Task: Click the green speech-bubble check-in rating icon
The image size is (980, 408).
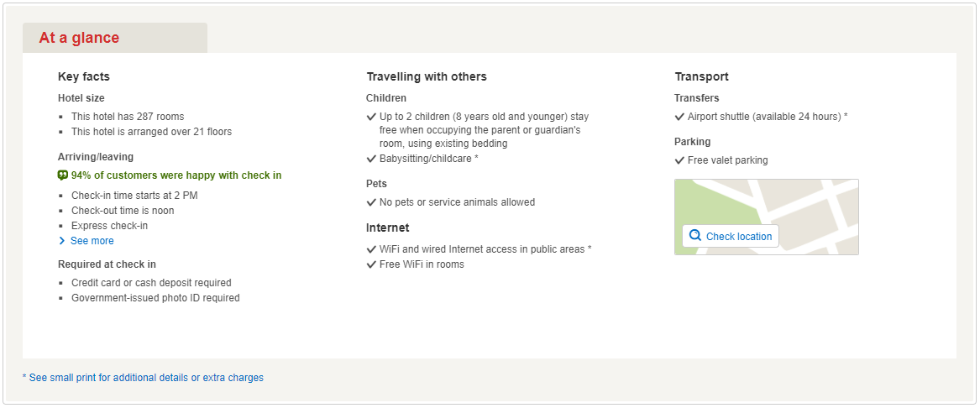Action: click(x=63, y=175)
